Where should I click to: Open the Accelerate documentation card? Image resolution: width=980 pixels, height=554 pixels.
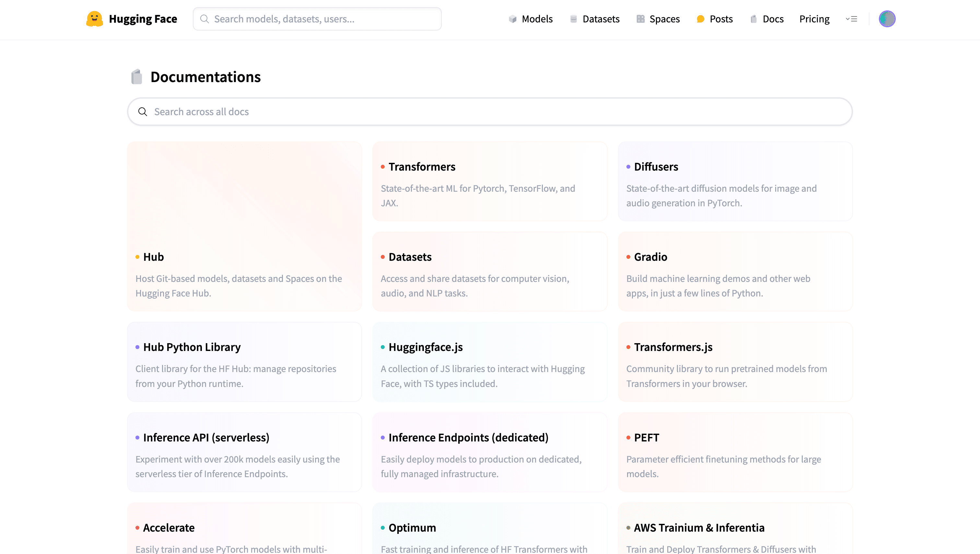click(244, 528)
